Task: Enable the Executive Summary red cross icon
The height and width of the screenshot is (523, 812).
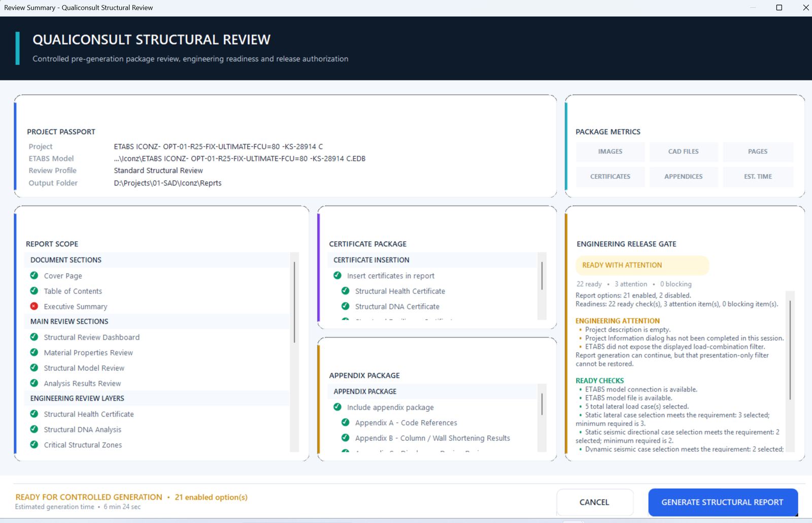Action: coord(34,306)
